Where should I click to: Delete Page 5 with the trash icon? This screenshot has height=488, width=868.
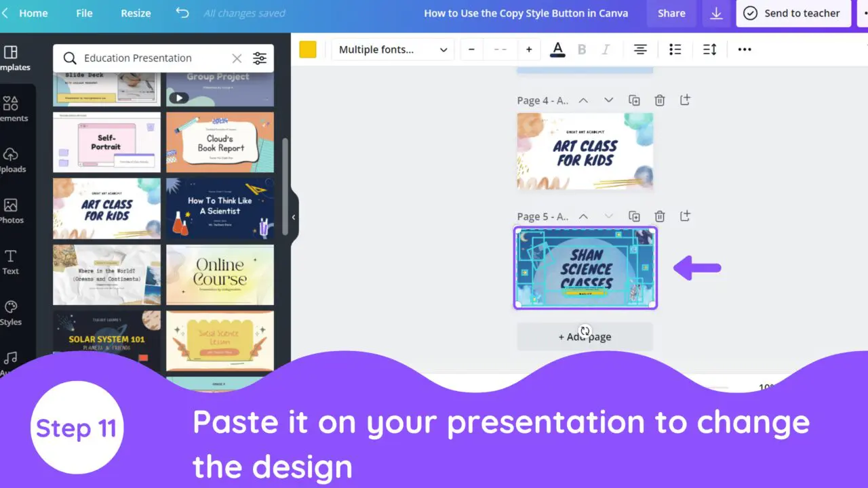pos(660,216)
